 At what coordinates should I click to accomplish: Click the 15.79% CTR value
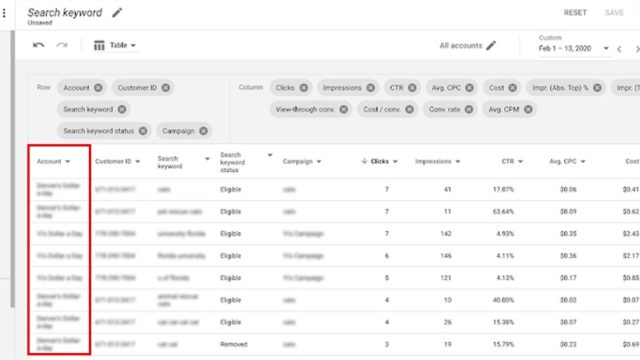point(503,344)
